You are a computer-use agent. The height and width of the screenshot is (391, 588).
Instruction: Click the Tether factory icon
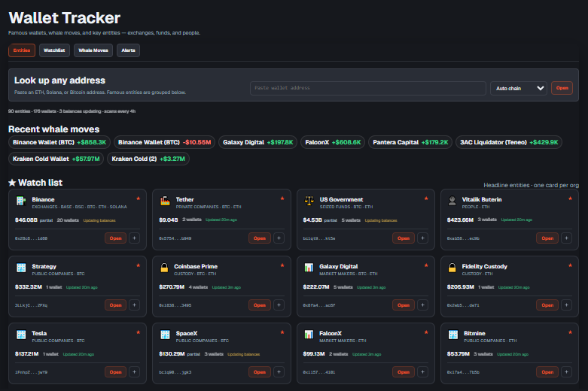pos(165,201)
